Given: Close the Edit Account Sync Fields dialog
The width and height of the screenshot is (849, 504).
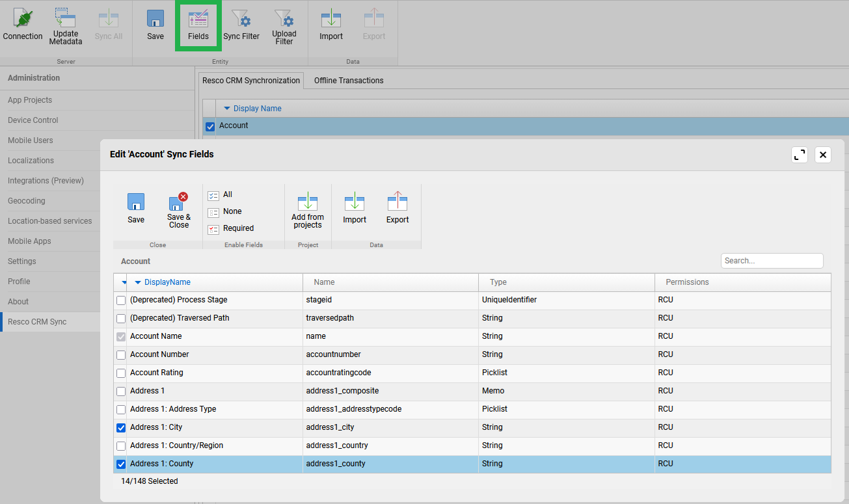Looking at the screenshot, I should (823, 155).
